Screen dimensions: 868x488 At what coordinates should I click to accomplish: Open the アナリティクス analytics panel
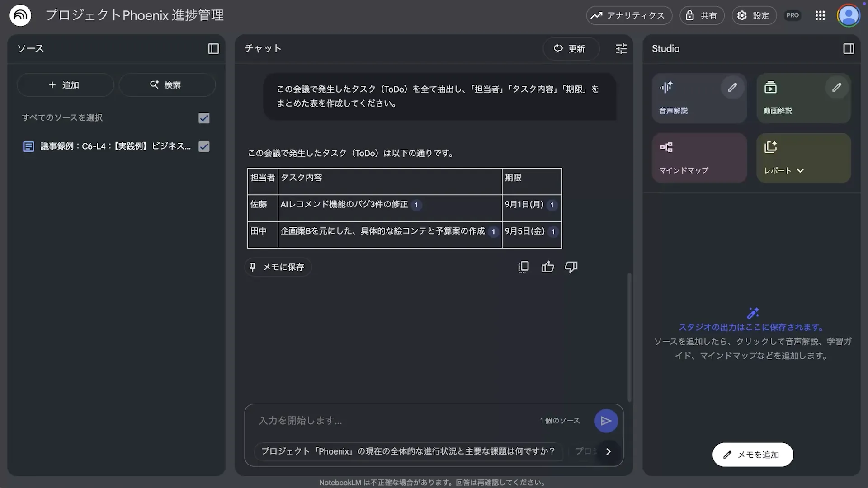(x=628, y=15)
